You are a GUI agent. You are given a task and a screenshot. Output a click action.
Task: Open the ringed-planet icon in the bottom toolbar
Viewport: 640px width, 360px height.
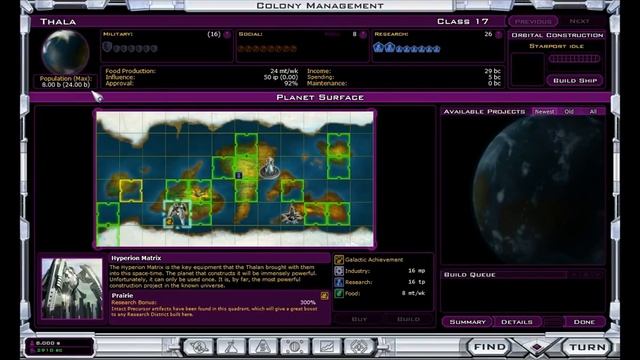pyautogui.click(x=198, y=347)
